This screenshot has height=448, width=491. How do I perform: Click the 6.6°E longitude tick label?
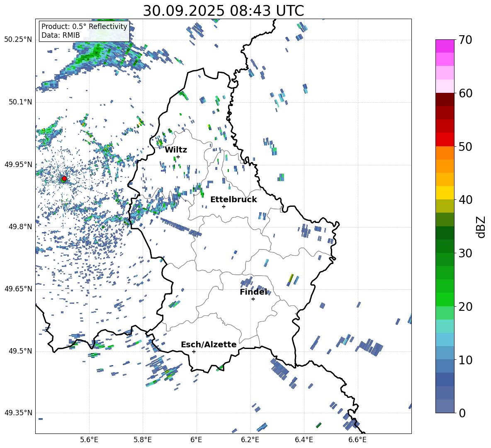click(357, 439)
